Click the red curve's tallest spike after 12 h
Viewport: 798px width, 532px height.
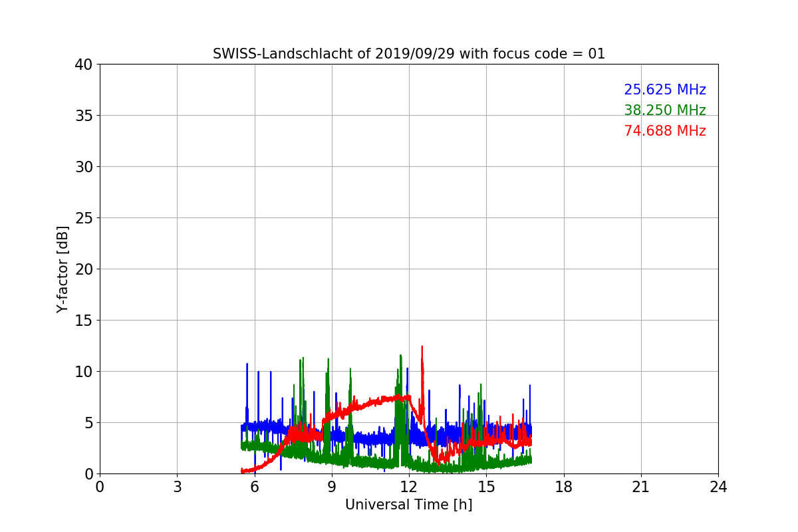tap(422, 347)
